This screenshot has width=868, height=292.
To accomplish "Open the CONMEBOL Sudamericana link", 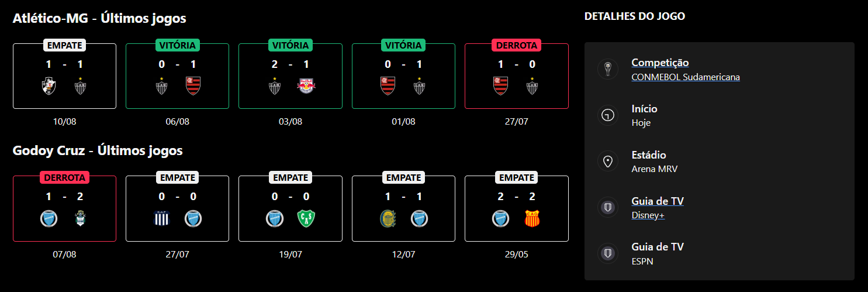I will click(x=686, y=77).
